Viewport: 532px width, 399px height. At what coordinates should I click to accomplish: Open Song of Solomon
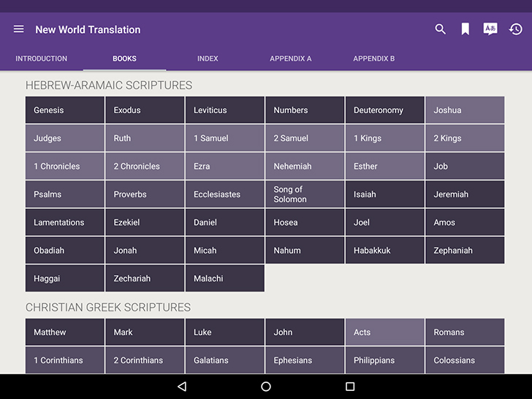tap(304, 194)
